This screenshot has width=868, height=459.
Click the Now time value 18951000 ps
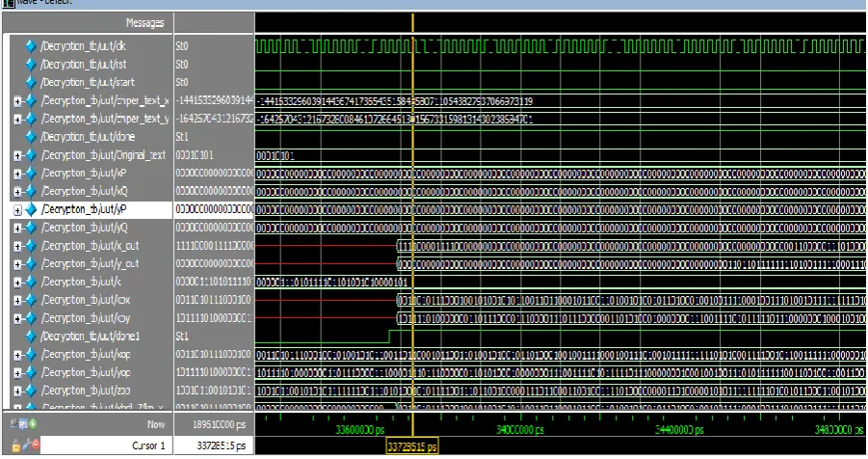(220, 424)
